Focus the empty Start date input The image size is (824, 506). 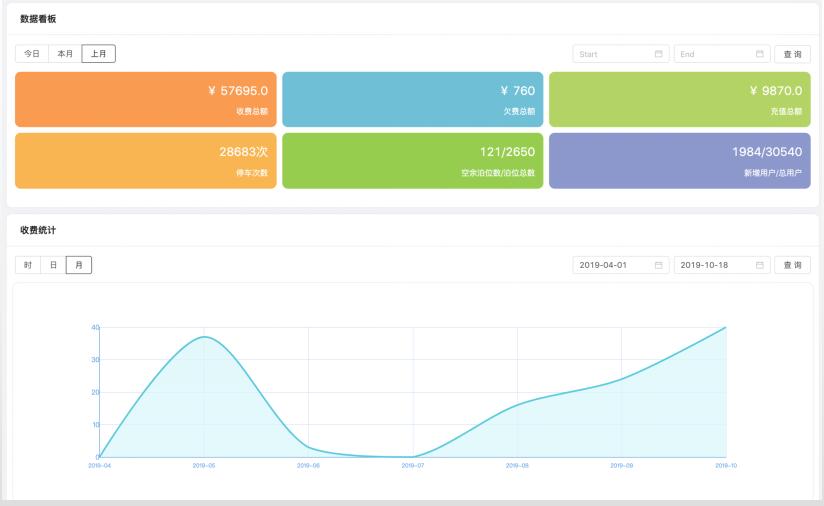612,54
